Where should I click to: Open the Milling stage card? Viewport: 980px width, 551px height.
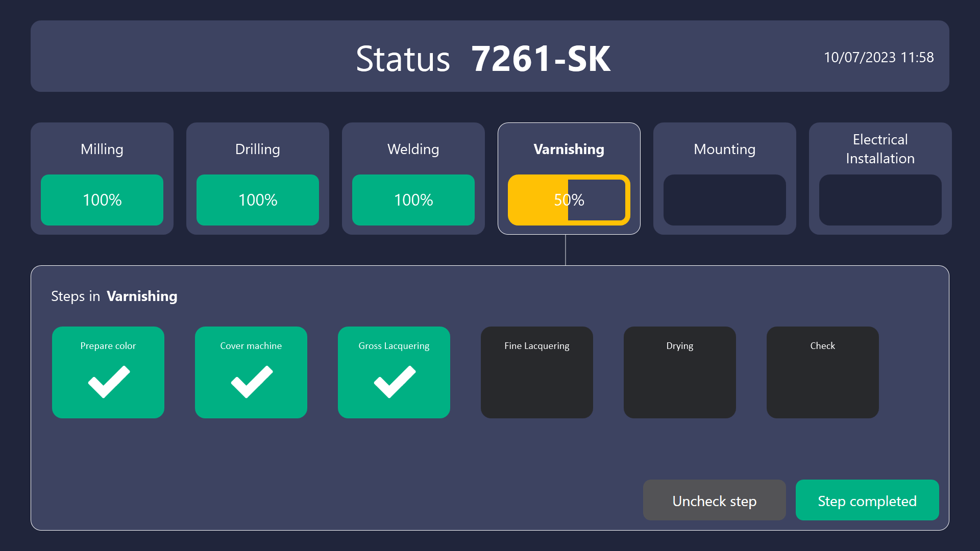[102, 179]
